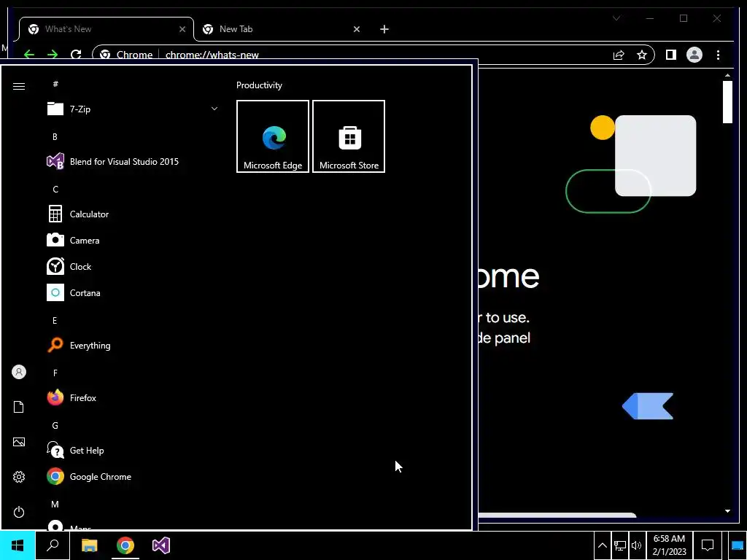Launch Firefox from the Start menu
This screenshot has width=747, height=560.
click(133, 397)
